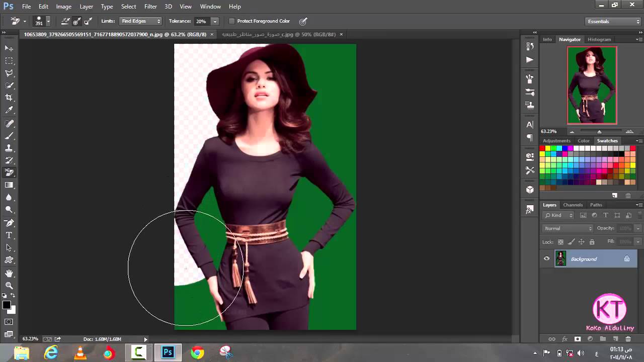Open the Navigator panel flyout menu
The height and width of the screenshot is (362, 644).
pos(639,40)
